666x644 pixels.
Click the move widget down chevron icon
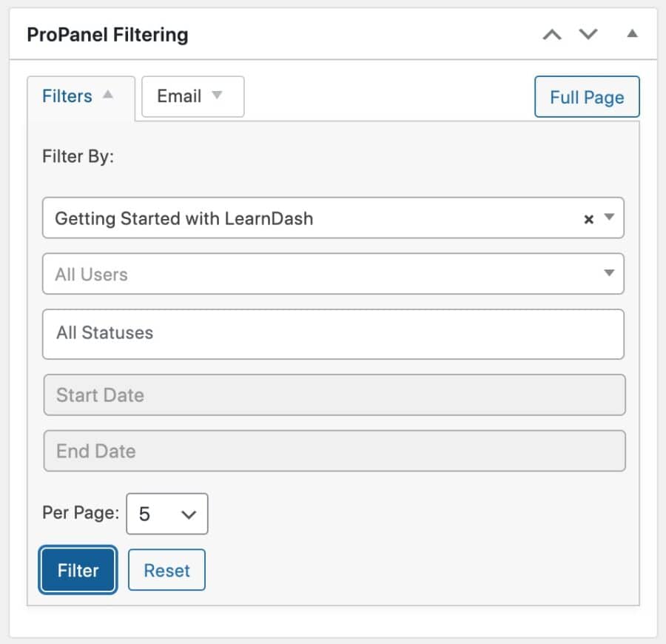tap(588, 33)
